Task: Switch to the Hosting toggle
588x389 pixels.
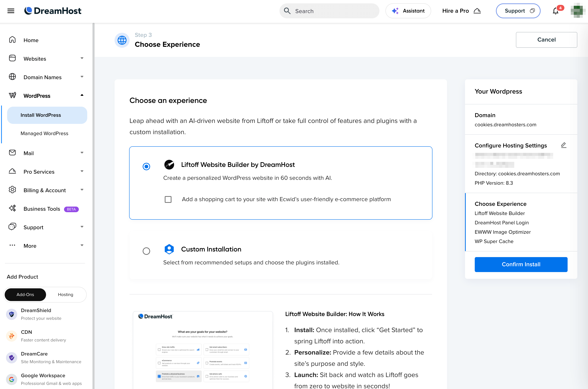Action: coord(66,295)
